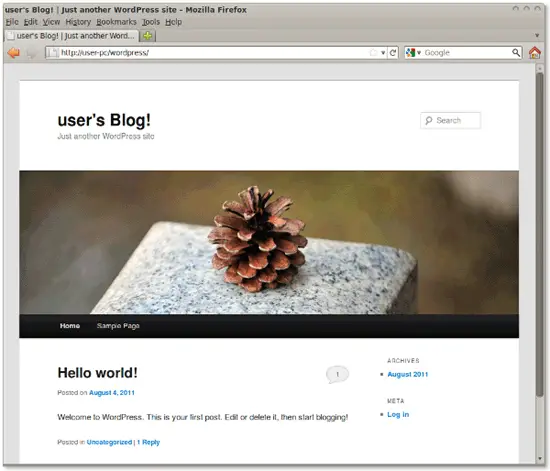Click the greyed-out Forward arrow button

click(x=31, y=53)
